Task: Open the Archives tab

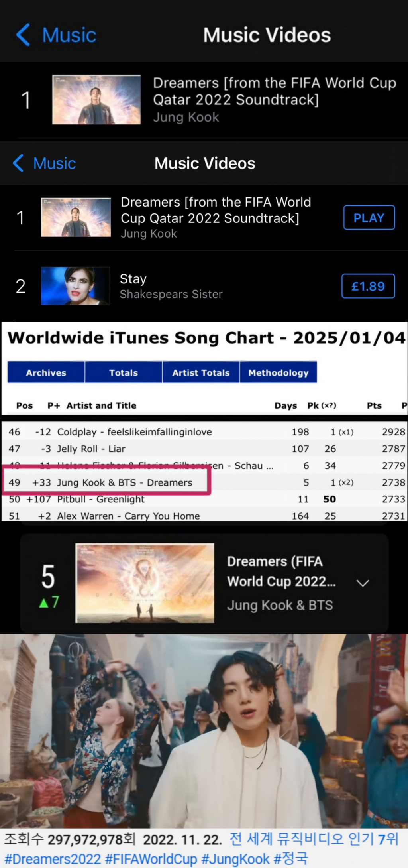Action: coord(46,372)
